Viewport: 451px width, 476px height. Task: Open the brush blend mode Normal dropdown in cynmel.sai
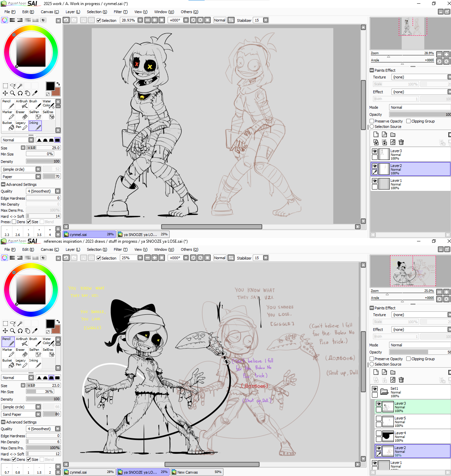(31, 140)
